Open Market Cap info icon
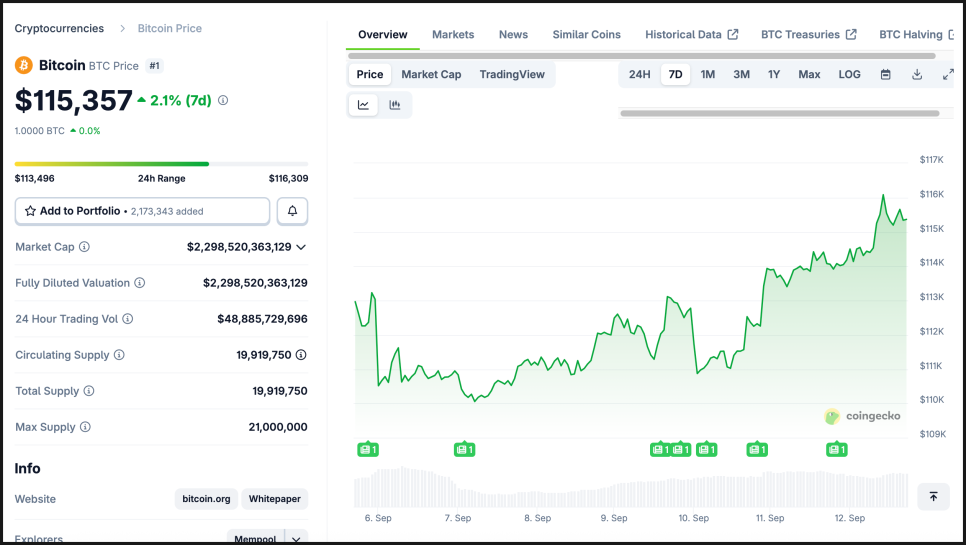This screenshot has height=545, width=966. (x=84, y=247)
